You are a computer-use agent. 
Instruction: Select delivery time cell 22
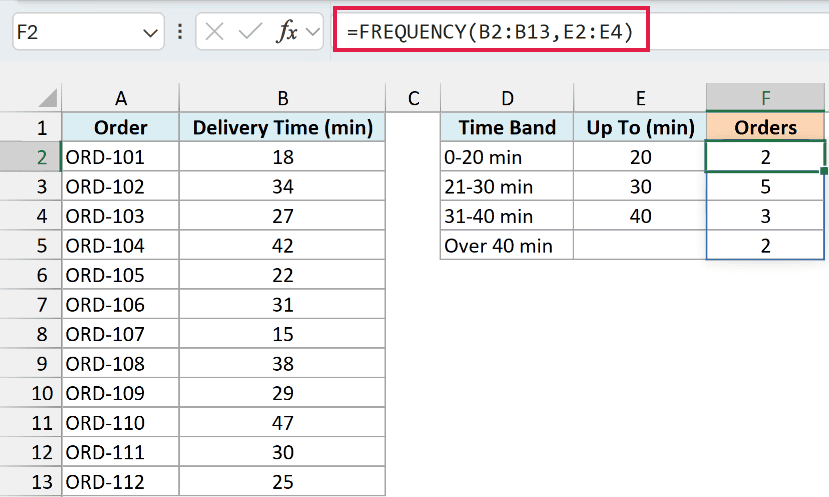(x=282, y=275)
